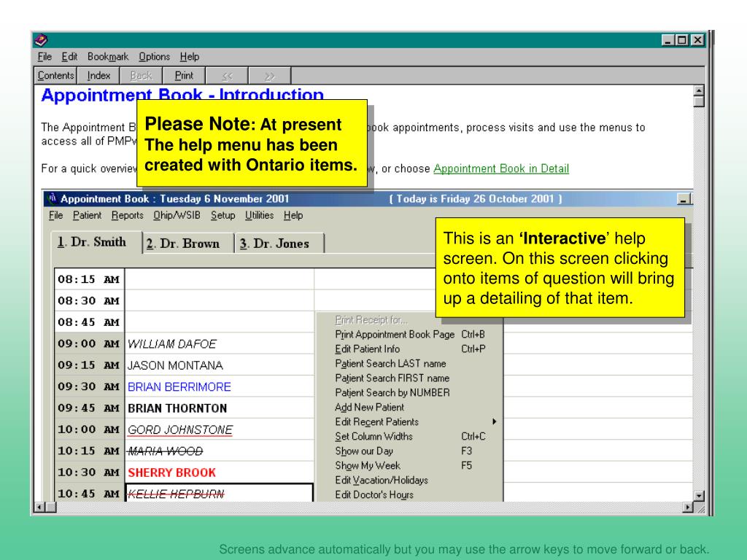747x560 pixels.
Task: Open the Options menu
Action: coord(155,57)
